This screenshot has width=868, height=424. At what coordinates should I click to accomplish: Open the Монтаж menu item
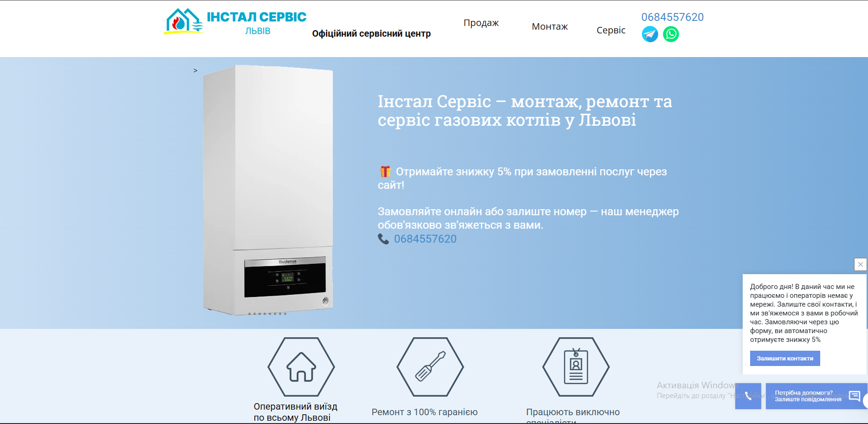point(550,26)
